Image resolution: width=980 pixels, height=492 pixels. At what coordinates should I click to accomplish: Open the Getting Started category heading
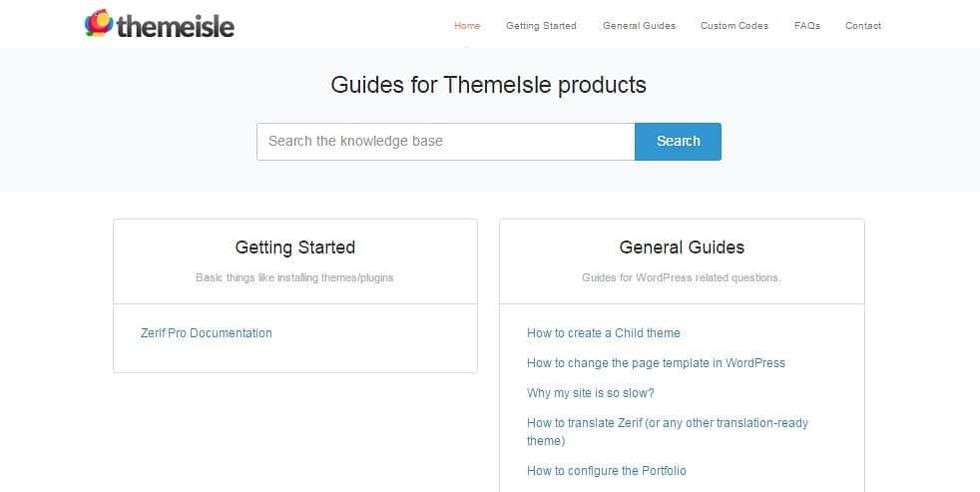point(295,247)
